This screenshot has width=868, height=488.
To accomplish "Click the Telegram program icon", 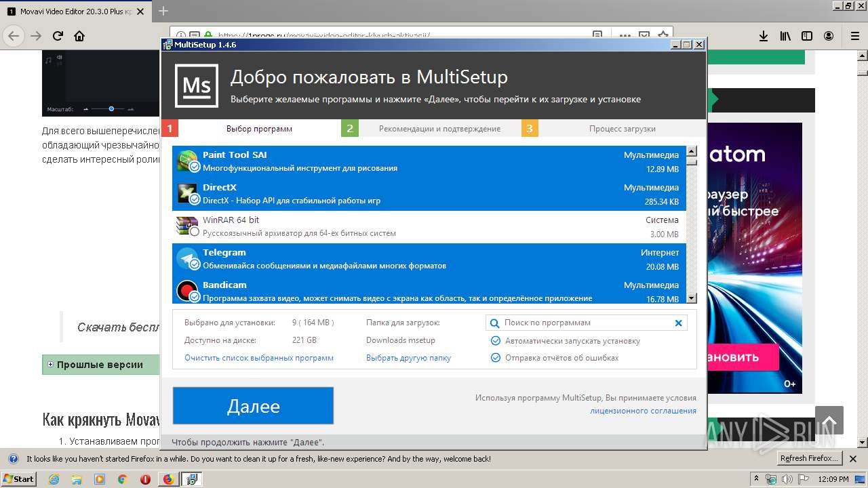I will [x=187, y=259].
